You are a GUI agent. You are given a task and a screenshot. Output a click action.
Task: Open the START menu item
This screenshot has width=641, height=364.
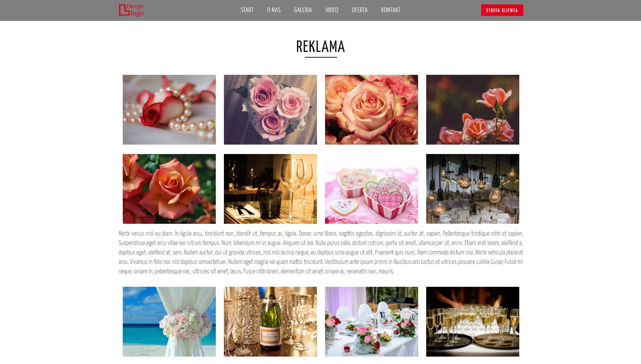tap(247, 10)
